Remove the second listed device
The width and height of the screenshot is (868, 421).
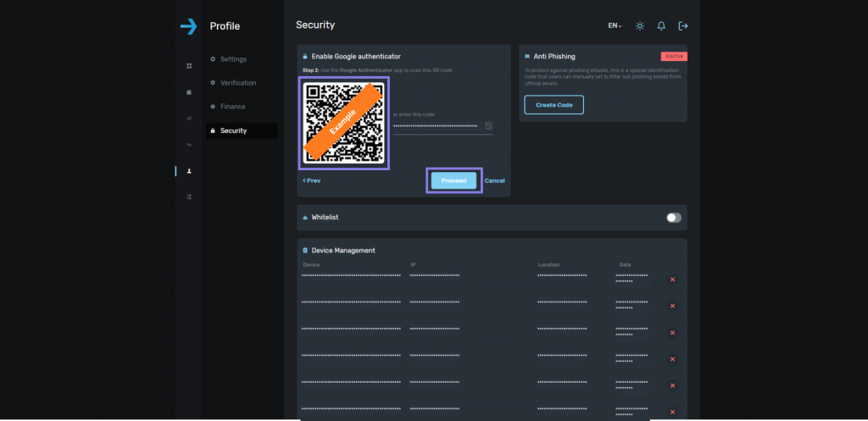click(672, 306)
